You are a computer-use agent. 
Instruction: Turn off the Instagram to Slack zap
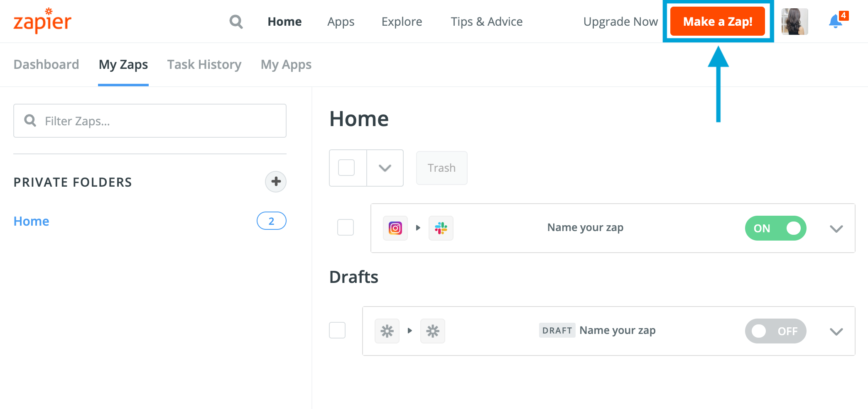pyautogui.click(x=775, y=228)
